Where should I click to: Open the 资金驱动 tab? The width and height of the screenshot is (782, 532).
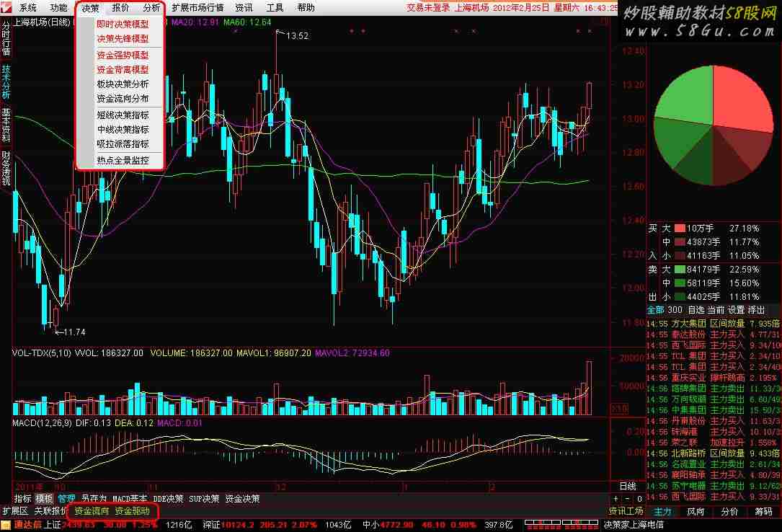[132, 511]
